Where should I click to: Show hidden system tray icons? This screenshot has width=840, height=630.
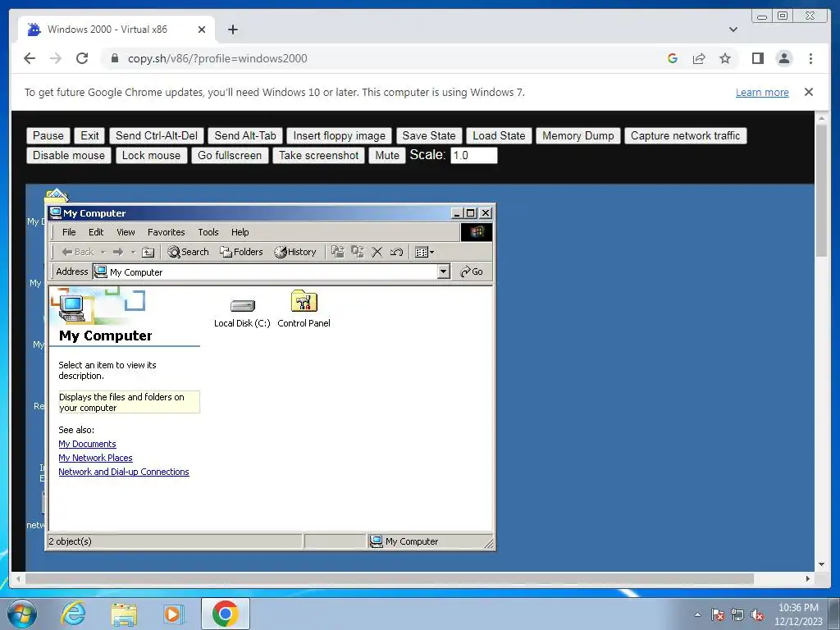pyautogui.click(x=697, y=614)
